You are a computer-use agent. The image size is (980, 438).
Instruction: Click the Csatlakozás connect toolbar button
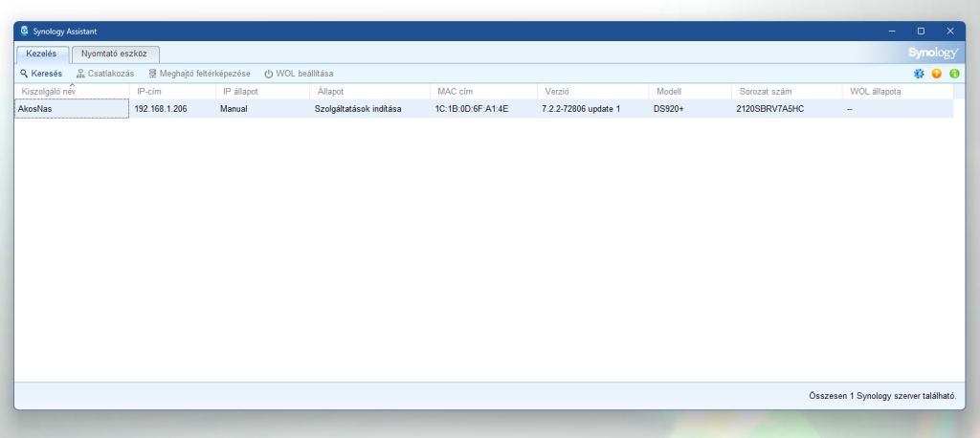pyautogui.click(x=105, y=74)
